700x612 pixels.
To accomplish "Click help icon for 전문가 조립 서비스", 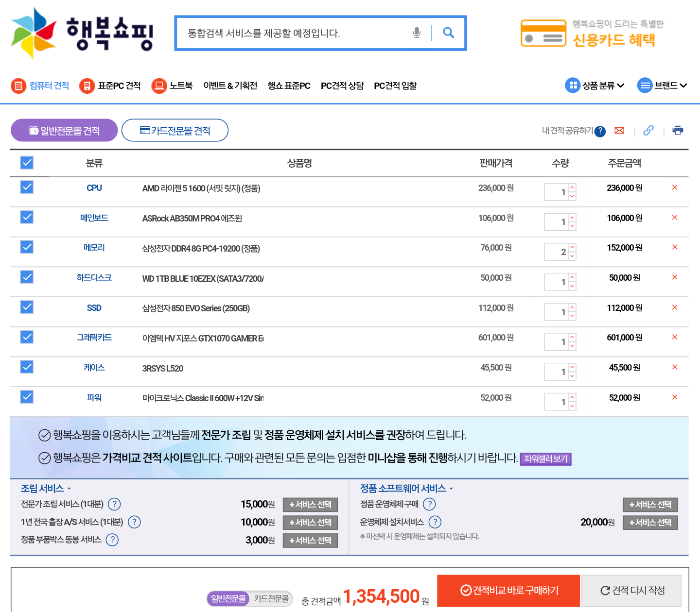I will click(114, 504).
